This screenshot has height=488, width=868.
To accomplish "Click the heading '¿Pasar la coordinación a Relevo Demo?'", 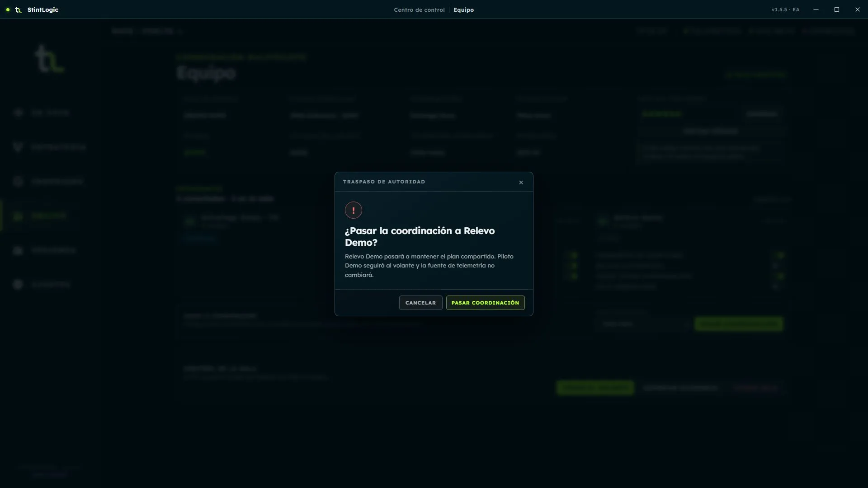I will point(420,237).
